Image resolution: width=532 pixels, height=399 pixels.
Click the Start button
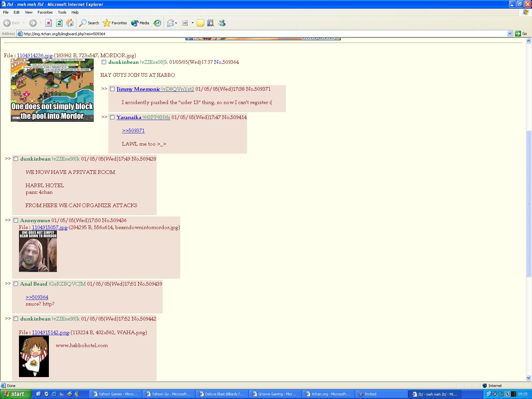point(16,394)
